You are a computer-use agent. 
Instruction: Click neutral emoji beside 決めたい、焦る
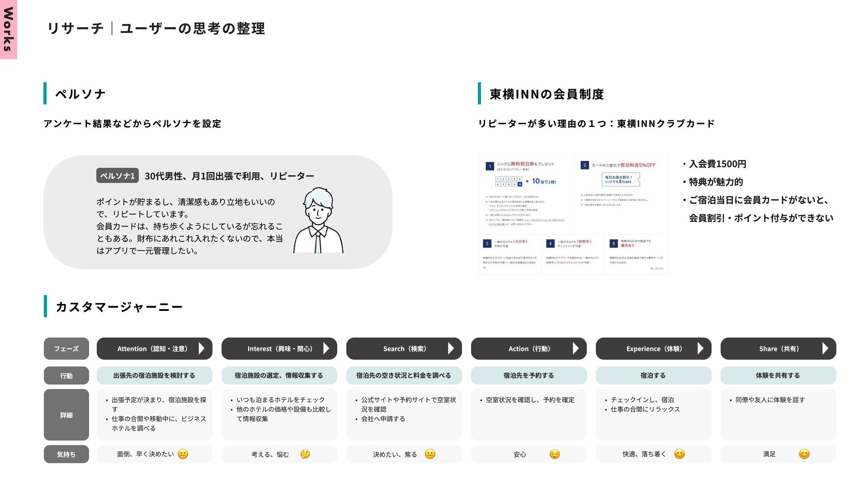coord(430,454)
